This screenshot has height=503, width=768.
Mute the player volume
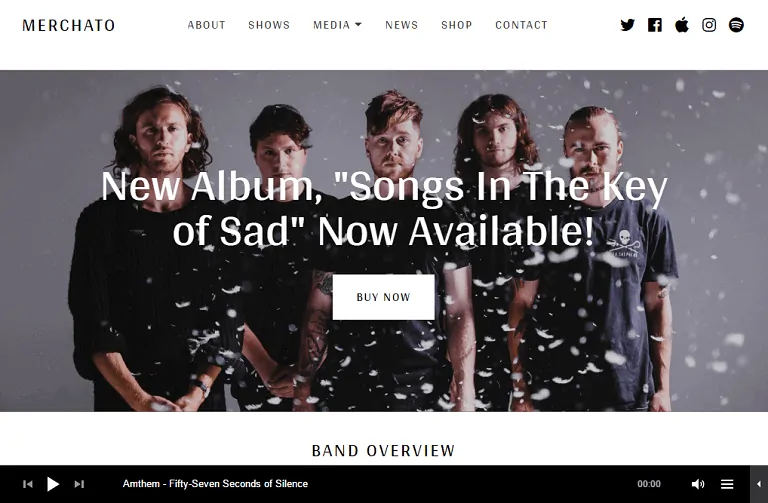coord(698,484)
